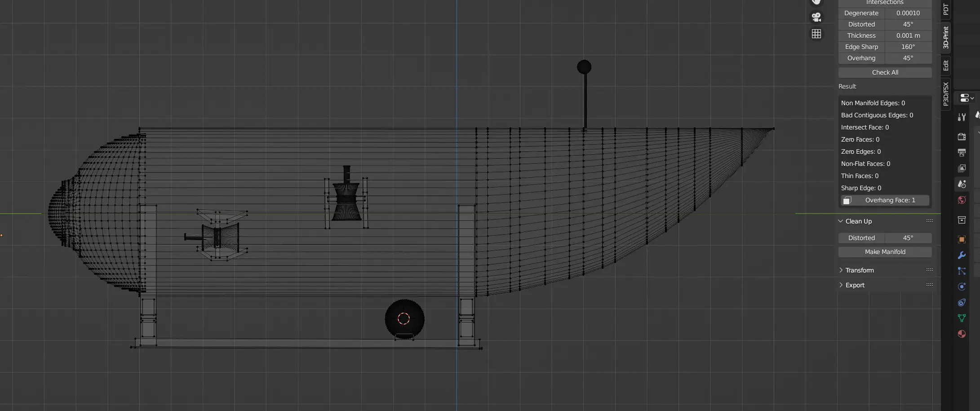Switch to the PDT sidebar tab
Viewport: 980px width, 411px height.
[946, 9]
